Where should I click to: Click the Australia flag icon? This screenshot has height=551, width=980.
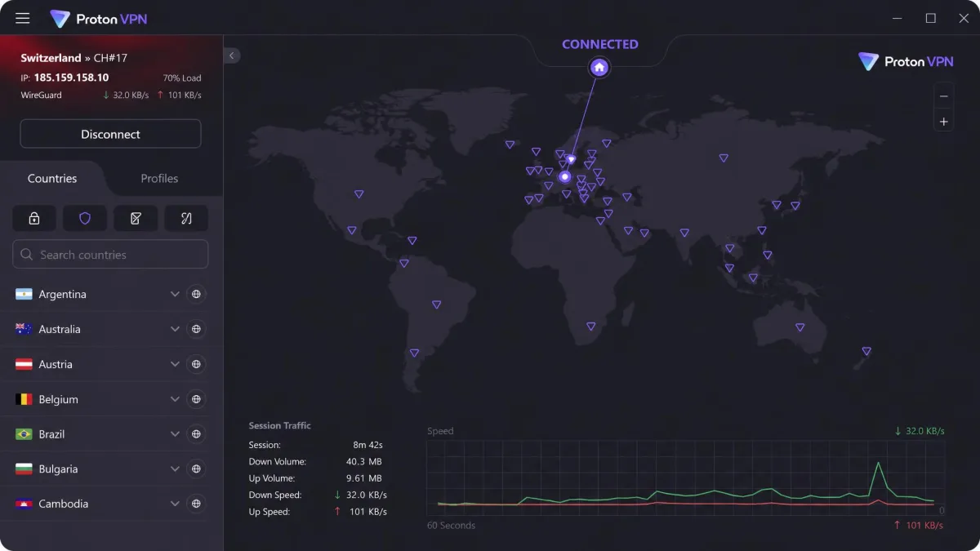[x=24, y=329]
